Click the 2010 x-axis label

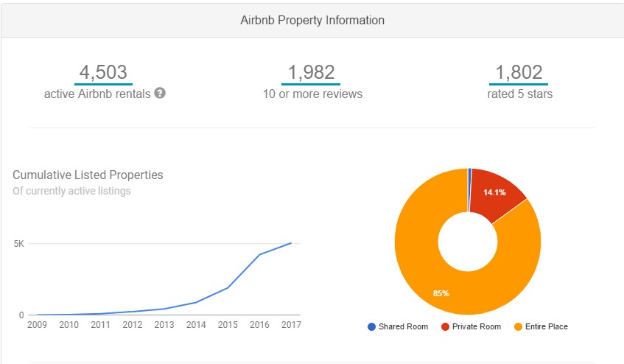point(69,325)
